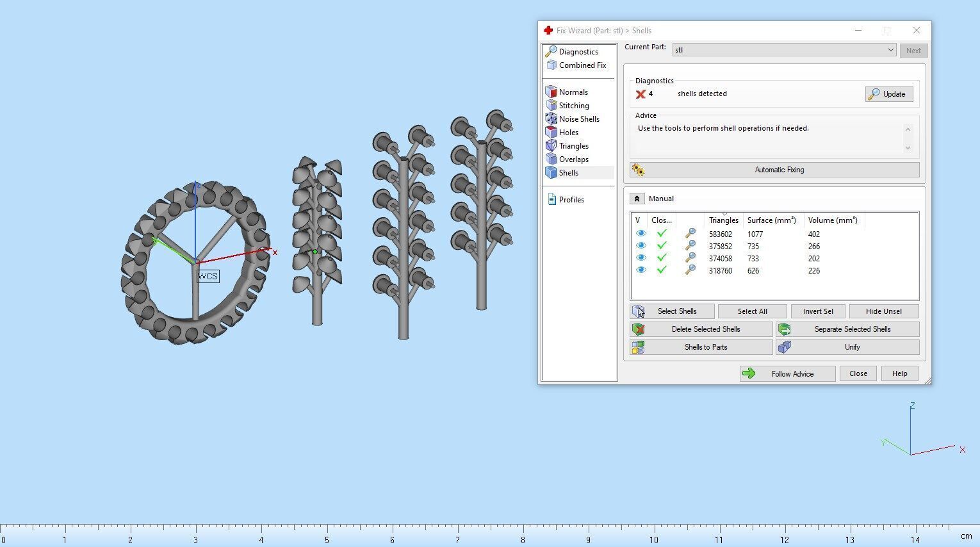The width and height of the screenshot is (980, 547).
Task: Open the Noise Shells step
Action: point(578,118)
